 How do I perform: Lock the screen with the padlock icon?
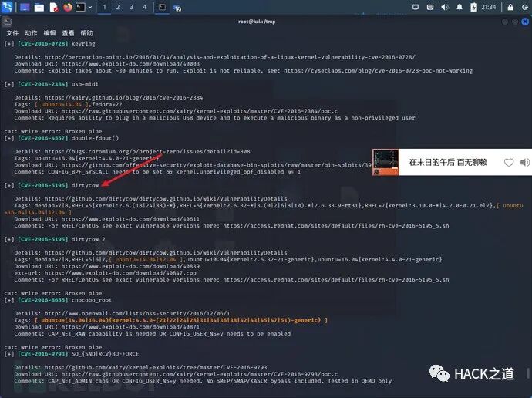[510, 7]
